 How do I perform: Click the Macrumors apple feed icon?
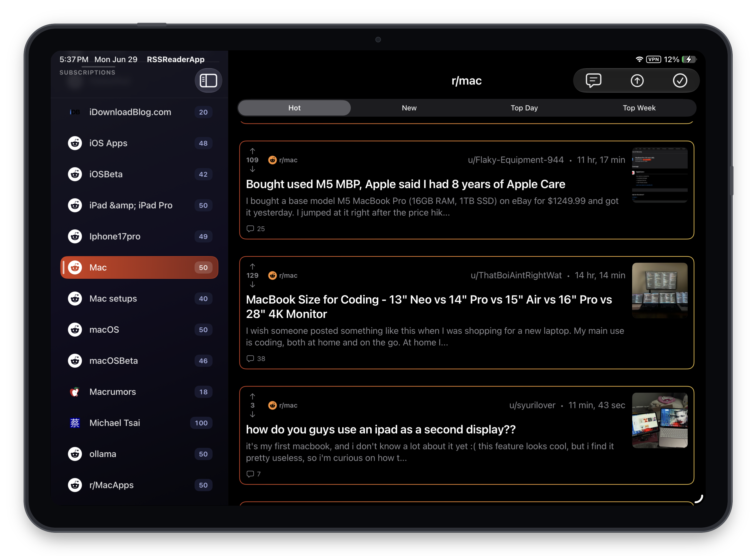click(75, 392)
